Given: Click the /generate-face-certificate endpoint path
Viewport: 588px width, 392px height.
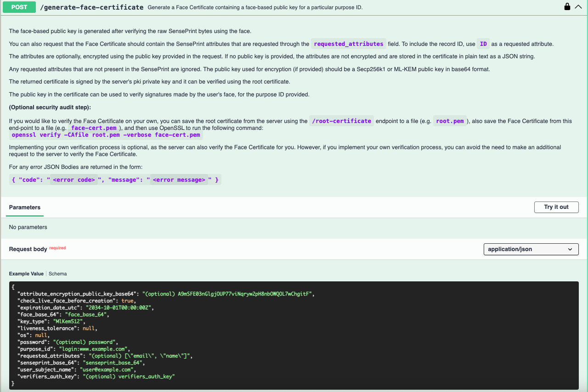Looking at the screenshot, I should pyautogui.click(x=92, y=7).
